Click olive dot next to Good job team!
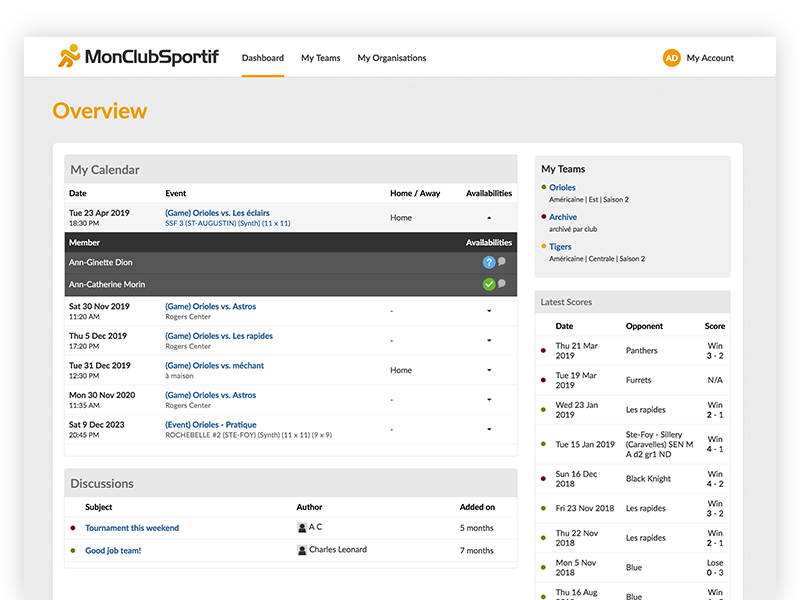The width and height of the screenshot is (800, 600). coord(73,551)
